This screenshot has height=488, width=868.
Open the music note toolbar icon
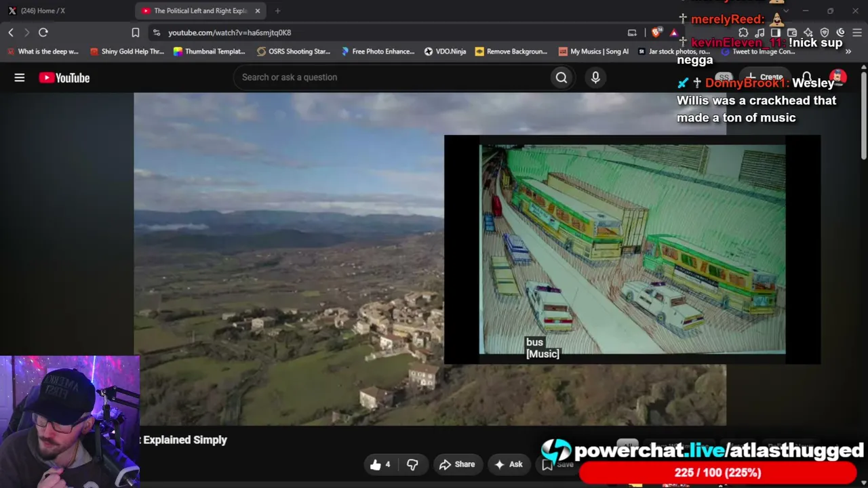(x=759, y=33)
